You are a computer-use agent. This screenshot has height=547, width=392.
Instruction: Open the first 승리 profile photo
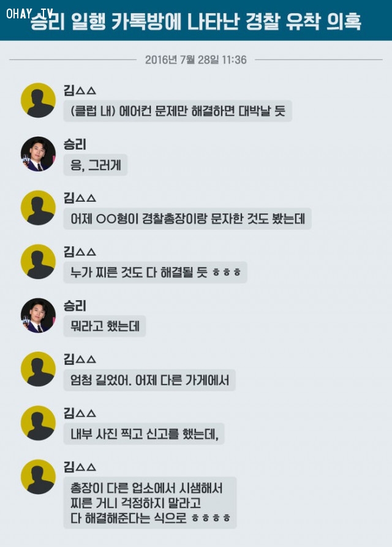pyautogui.click(x=39, y=154)
